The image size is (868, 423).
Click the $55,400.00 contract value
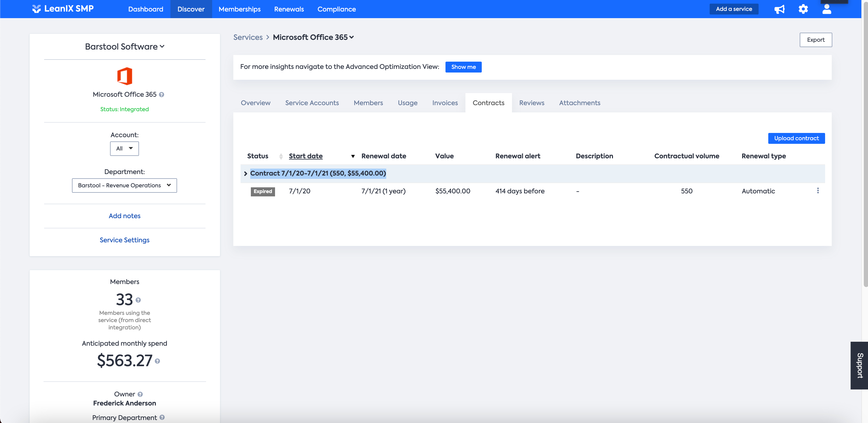coord(452,191)
